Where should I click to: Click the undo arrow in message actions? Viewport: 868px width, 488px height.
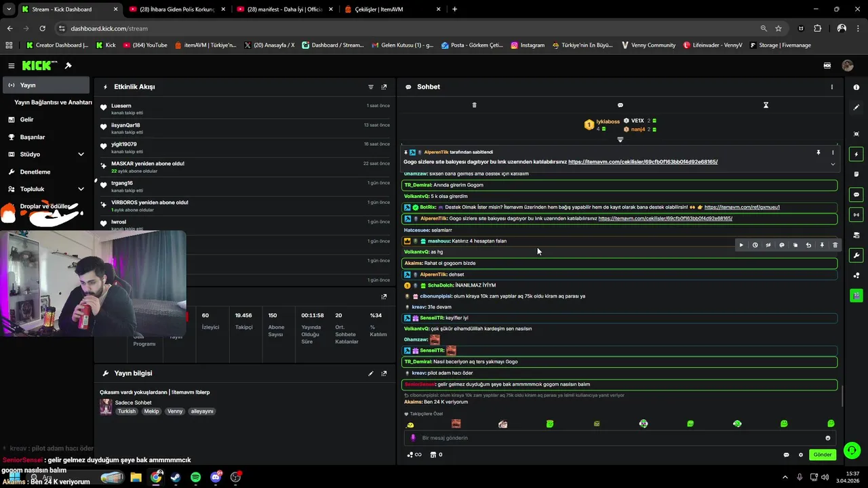point(808,245)
